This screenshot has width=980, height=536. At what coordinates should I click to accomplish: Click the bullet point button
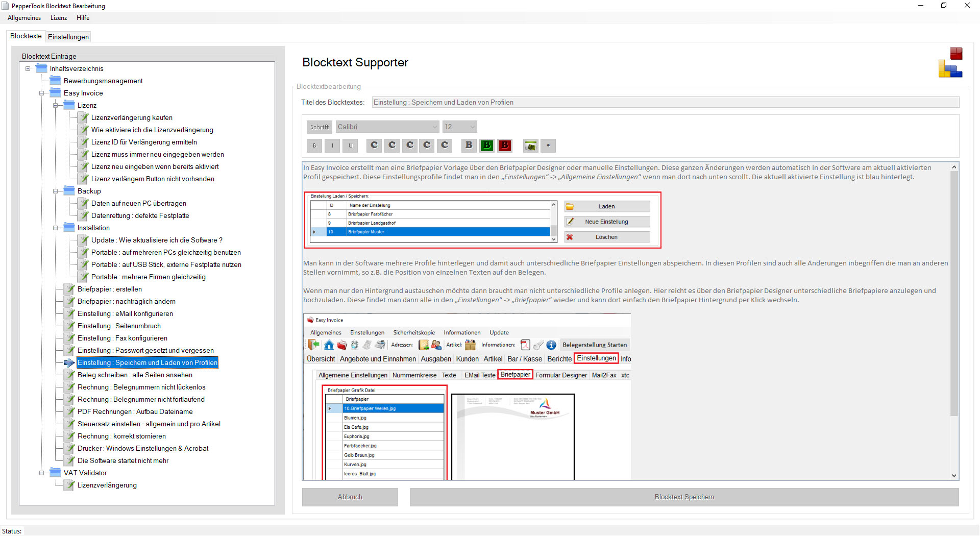coord(548,145)
